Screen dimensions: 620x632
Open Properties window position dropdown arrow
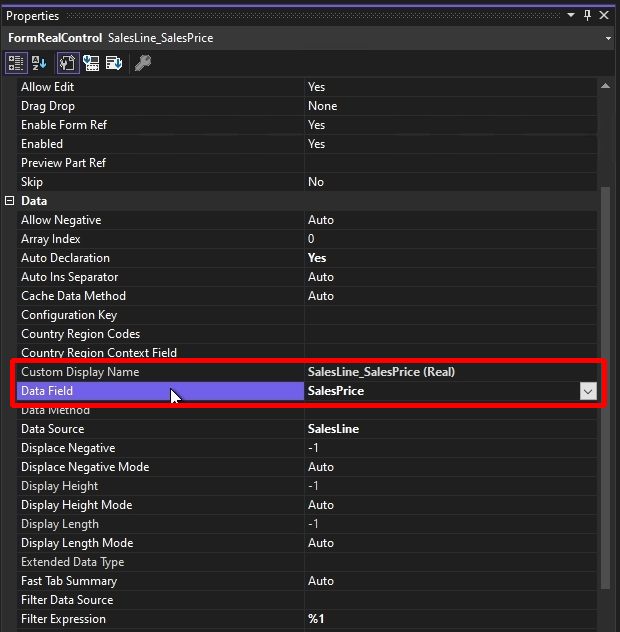pos(572,15)
